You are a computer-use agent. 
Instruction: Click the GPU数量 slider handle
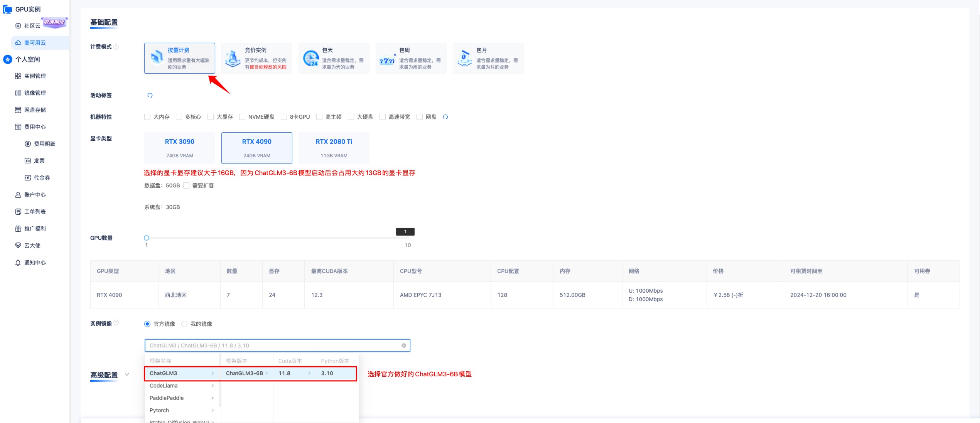coord(147,238)
